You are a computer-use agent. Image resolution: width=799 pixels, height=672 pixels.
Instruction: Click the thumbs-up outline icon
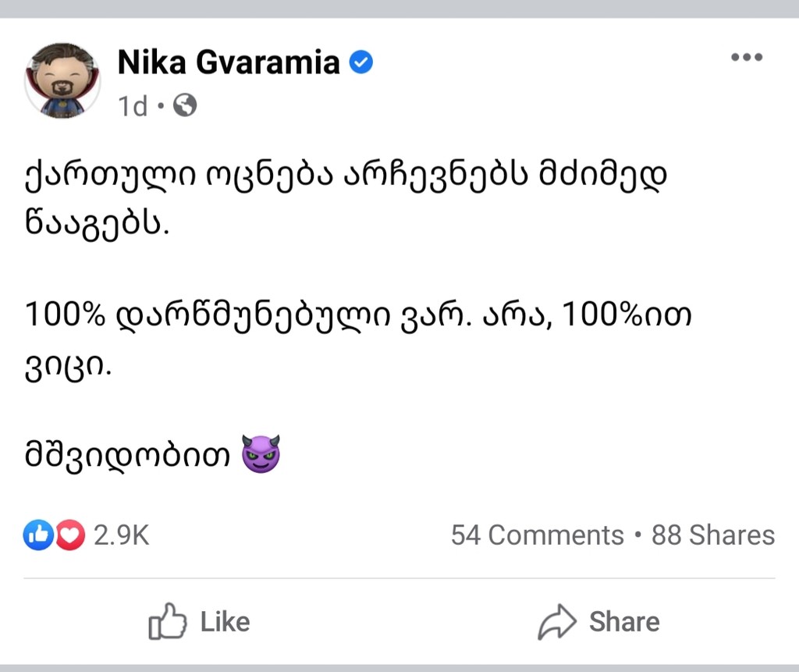click(x=168, y=622)
